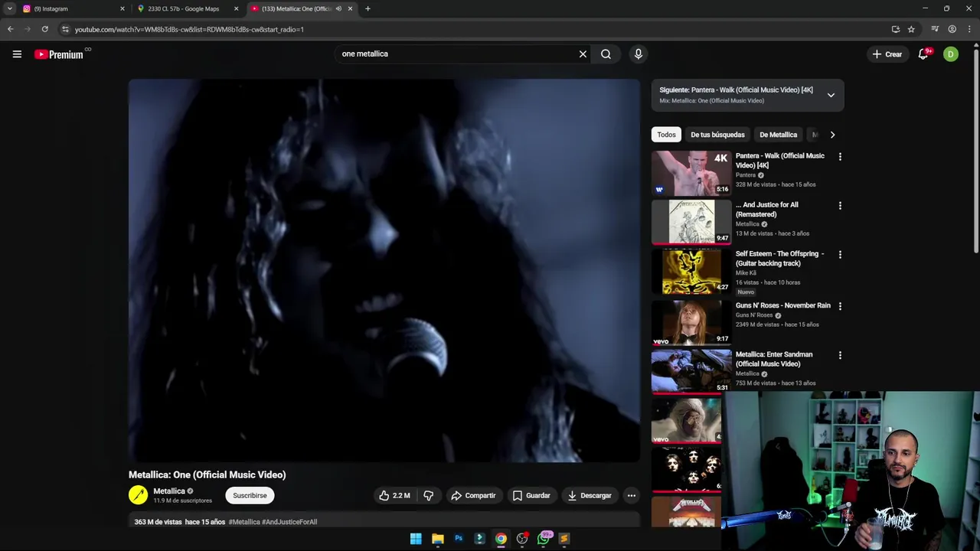Show more filter chips with right arrow
The image size is (980, 551).
tap(832, 135)
